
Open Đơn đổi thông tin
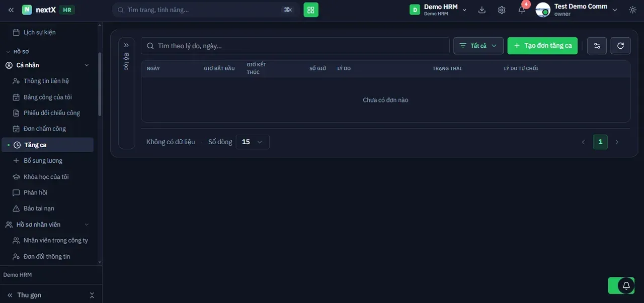(x=47, y=257)
